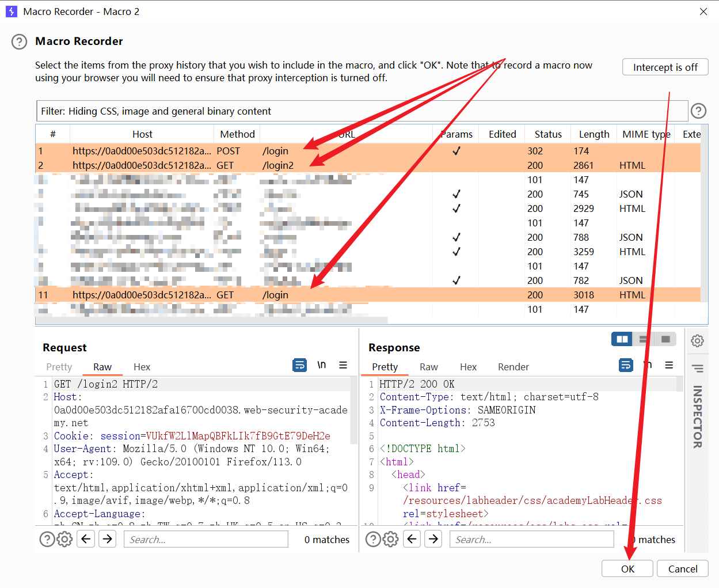Open the Request panel hamburger menu
The width and height of the screenshot is (719, 588).
pos(343,365)
